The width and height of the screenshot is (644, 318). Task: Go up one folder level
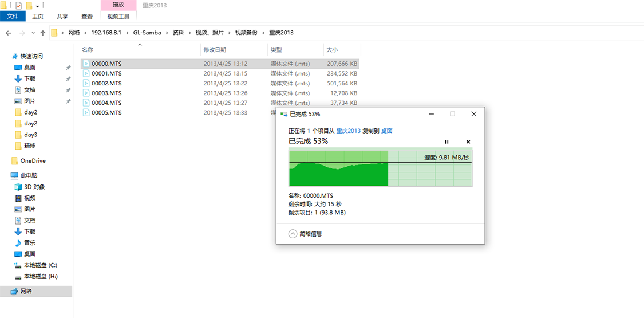tap(42, 33)
